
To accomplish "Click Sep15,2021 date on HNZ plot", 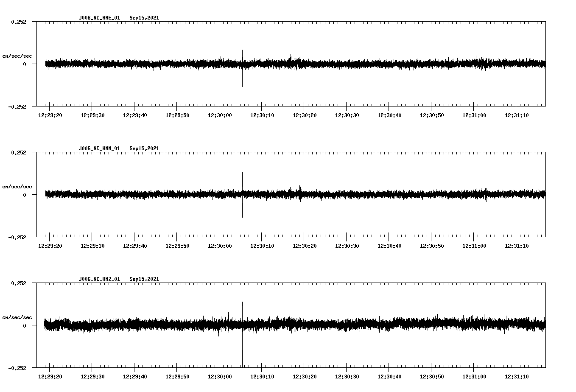I will pos(144,279).
